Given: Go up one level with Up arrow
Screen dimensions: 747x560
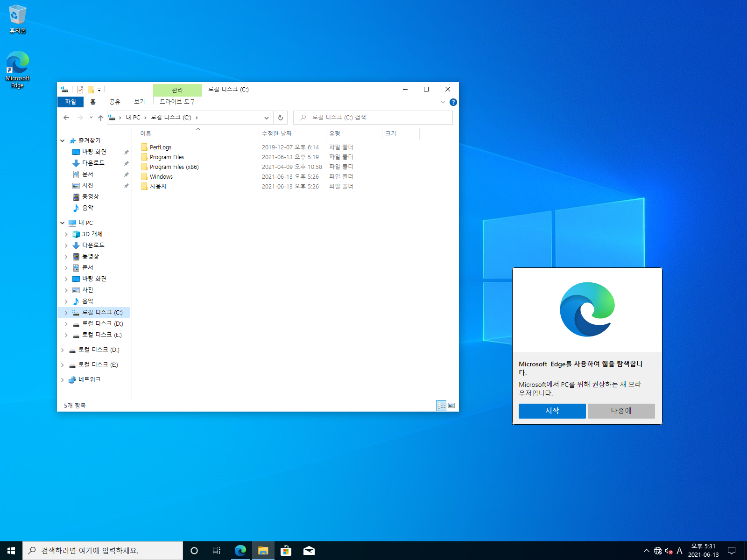Looking at the screenshot, I should [x=101, y=118].
